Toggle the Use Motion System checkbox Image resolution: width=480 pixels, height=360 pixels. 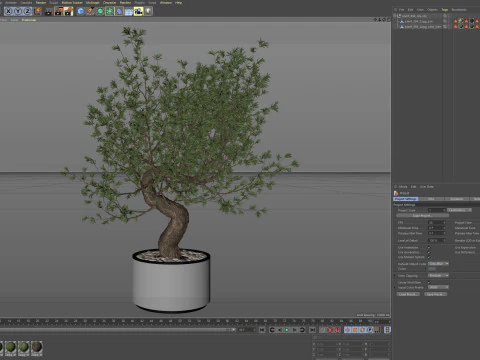coord(429,257)
